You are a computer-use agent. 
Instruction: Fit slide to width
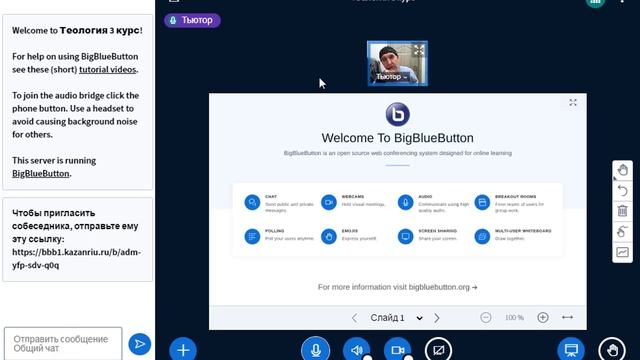[x=567, y=318]
